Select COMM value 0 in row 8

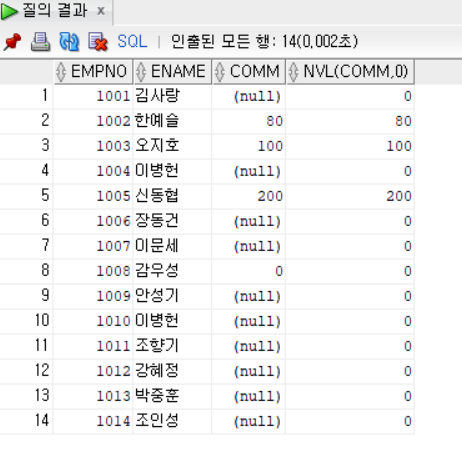pos(249,271)
